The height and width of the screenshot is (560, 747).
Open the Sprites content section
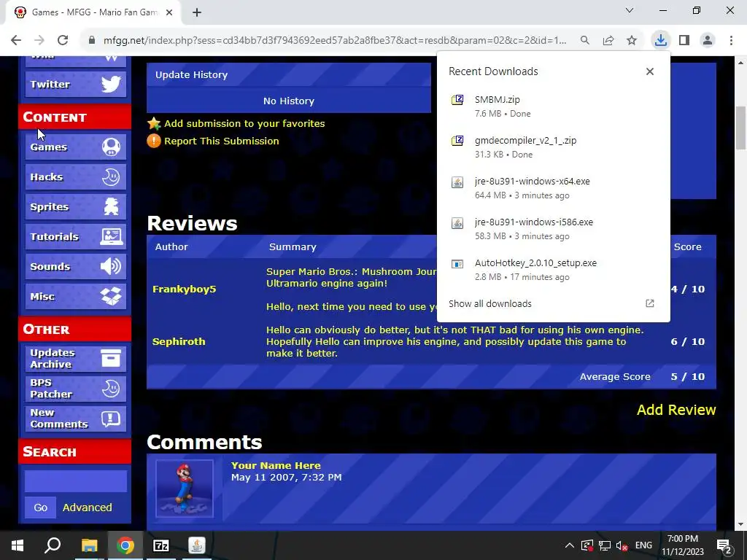point(75,206)
